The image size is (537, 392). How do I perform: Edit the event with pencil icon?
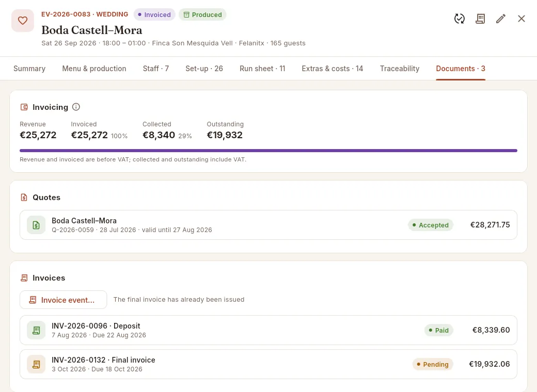coord(501,19)
